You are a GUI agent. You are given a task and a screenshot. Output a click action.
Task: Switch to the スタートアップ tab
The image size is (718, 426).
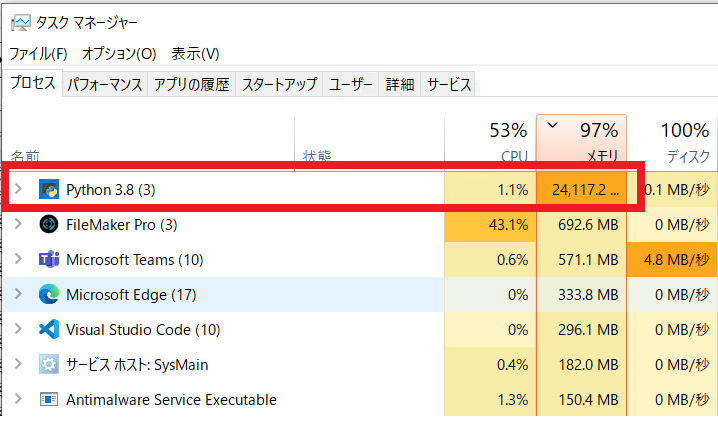(279, 84)
